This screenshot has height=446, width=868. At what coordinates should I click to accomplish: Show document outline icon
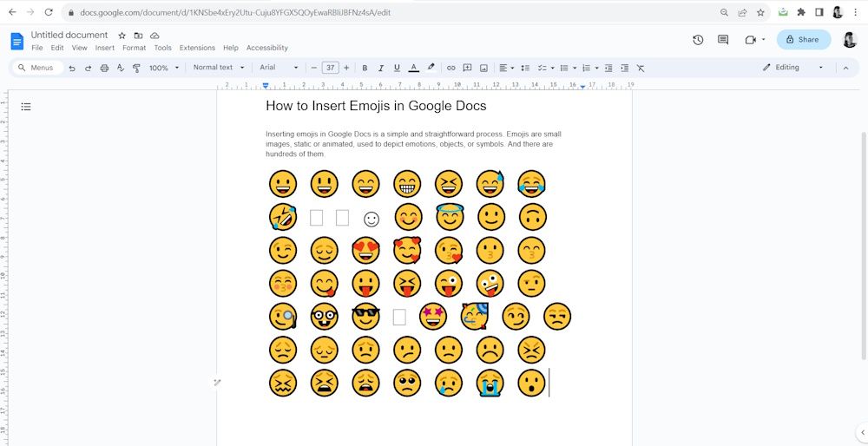tap(26, 107)
